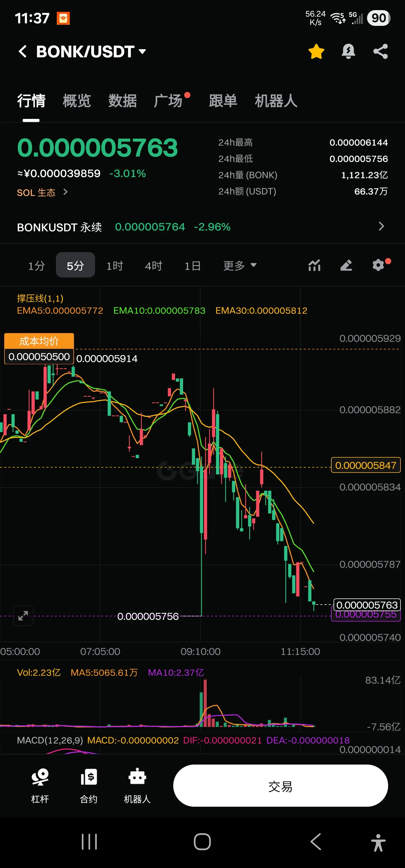Tap the 24h最低 value 0.000005756
The image size is (405, 868).
[x=359, y=159]
